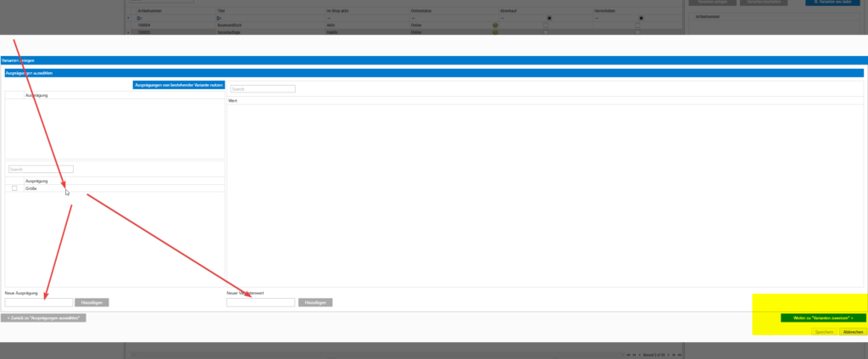Image resolution: width=868 pixels, height=359 pixels.
Task: Click filter icon under Titel column
Action: point(220,19)
